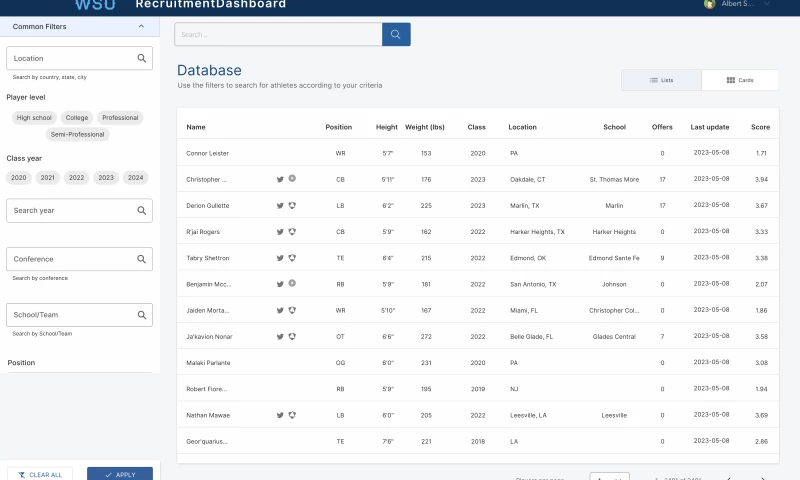Open the Connor Leister player row

478,153
